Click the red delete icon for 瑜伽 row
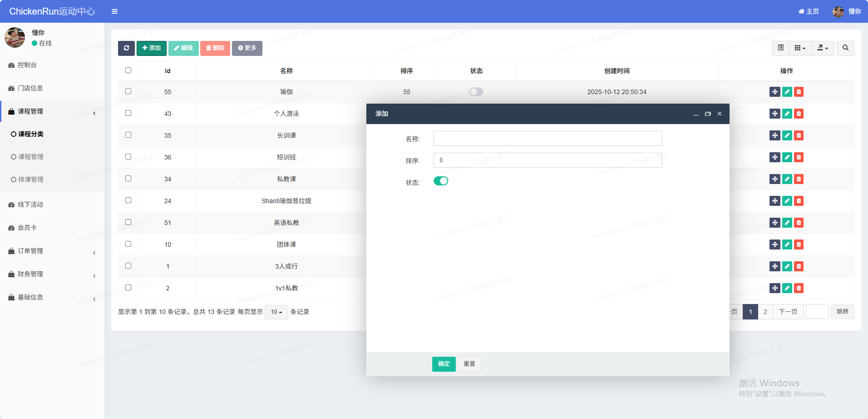868x419 pixels. pyautogui.click(x=799, y=92)
